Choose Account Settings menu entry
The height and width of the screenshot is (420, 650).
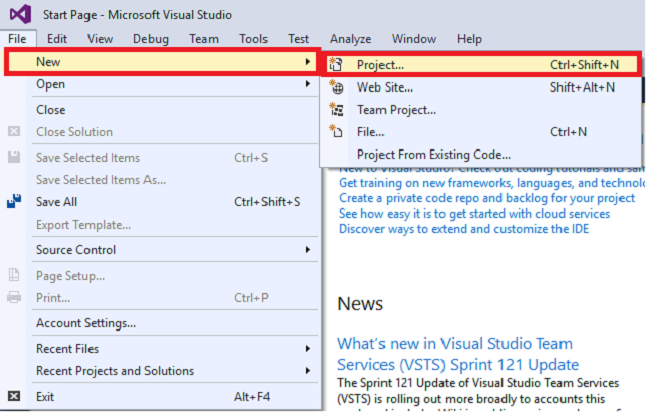tap(86, 322)
